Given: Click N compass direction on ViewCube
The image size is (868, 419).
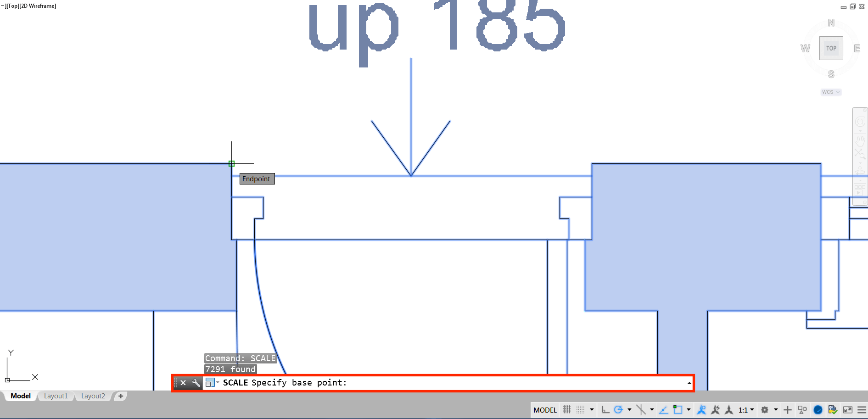Looking at the screenshot, I should (x=831, y=22).
